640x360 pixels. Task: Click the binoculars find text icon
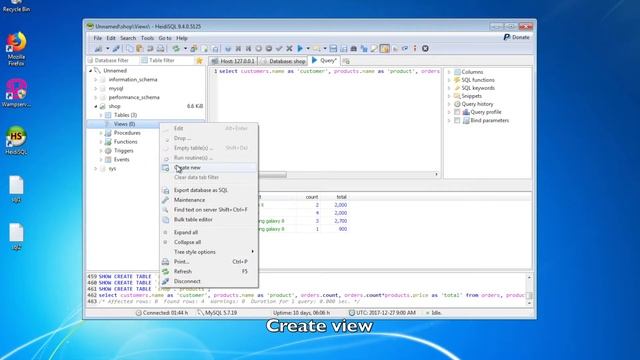click(x=353, y=49)
